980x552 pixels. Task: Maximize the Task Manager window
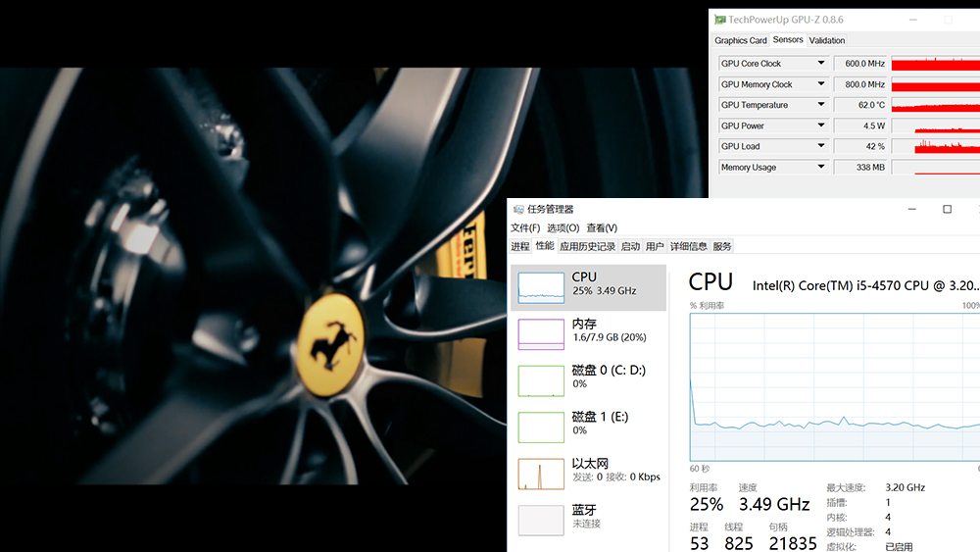[947, 209]
